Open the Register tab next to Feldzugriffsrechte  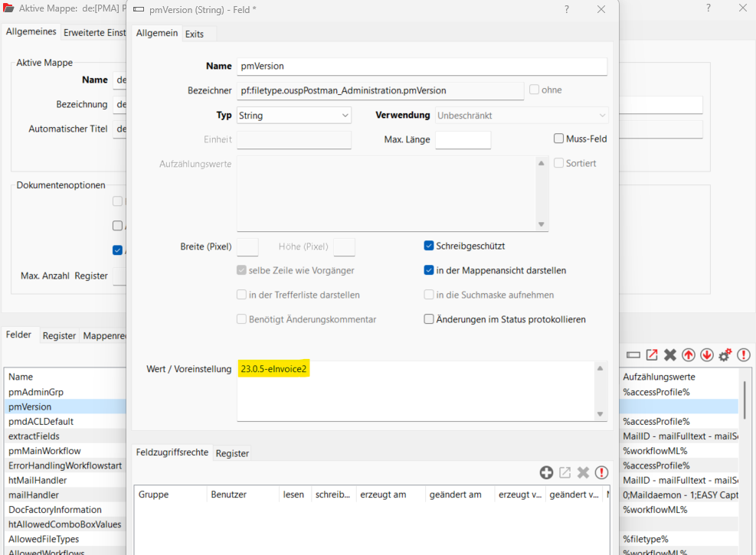tap(232, 453)
